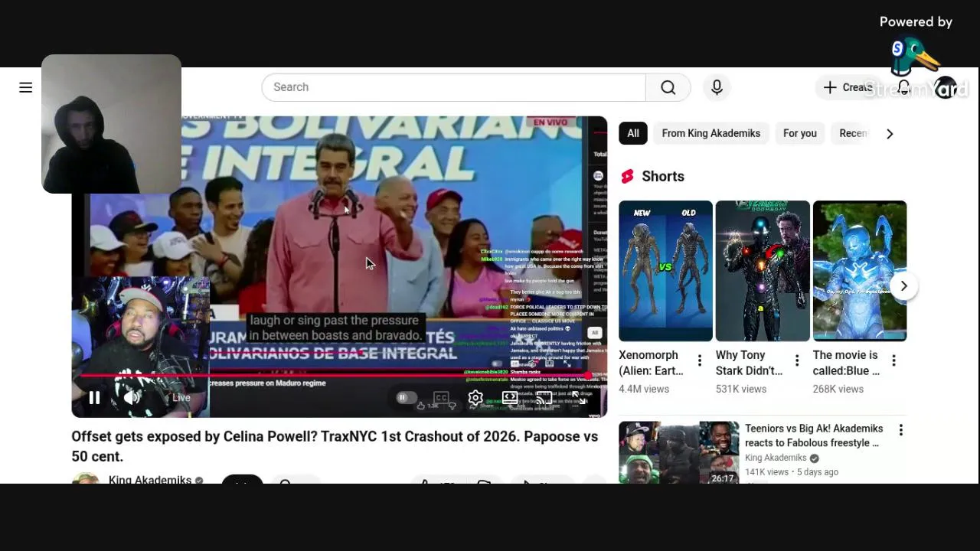
Task: Show next Shorts with arrow button
Action: (x=903, y=286)
